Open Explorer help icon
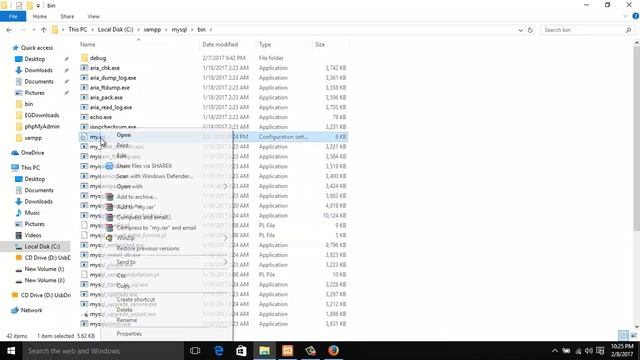This screenshot has width=640, height=360. point(636,16)
